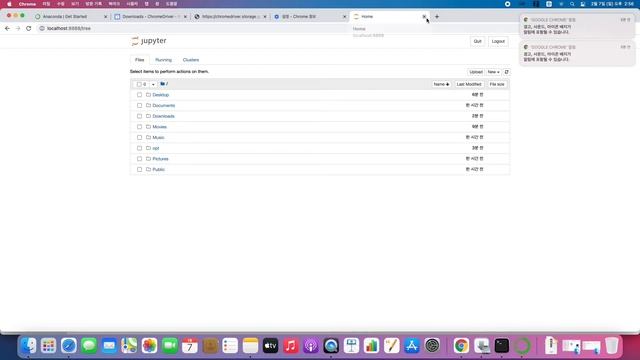Open the Documents folder link
The width and height of the screenshot is (640, 360).
tap(164, 105)
